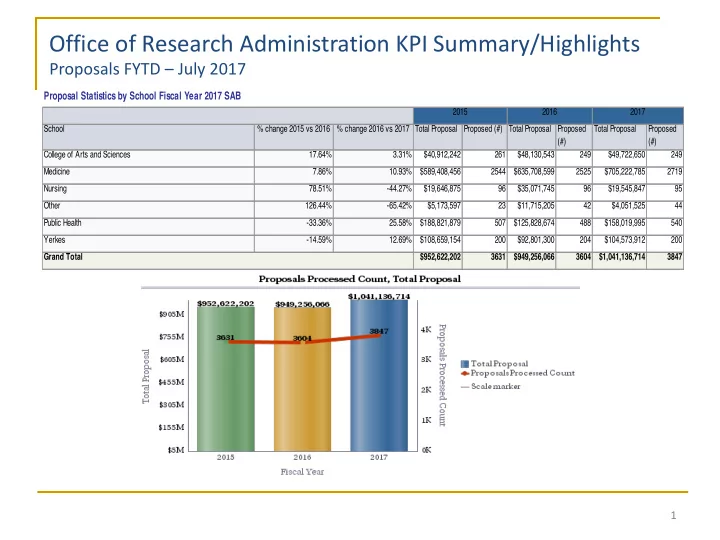Select the gold 2016 bar in the chart
The width and height of the screenshot is (720, 540).
click(302, 379)
